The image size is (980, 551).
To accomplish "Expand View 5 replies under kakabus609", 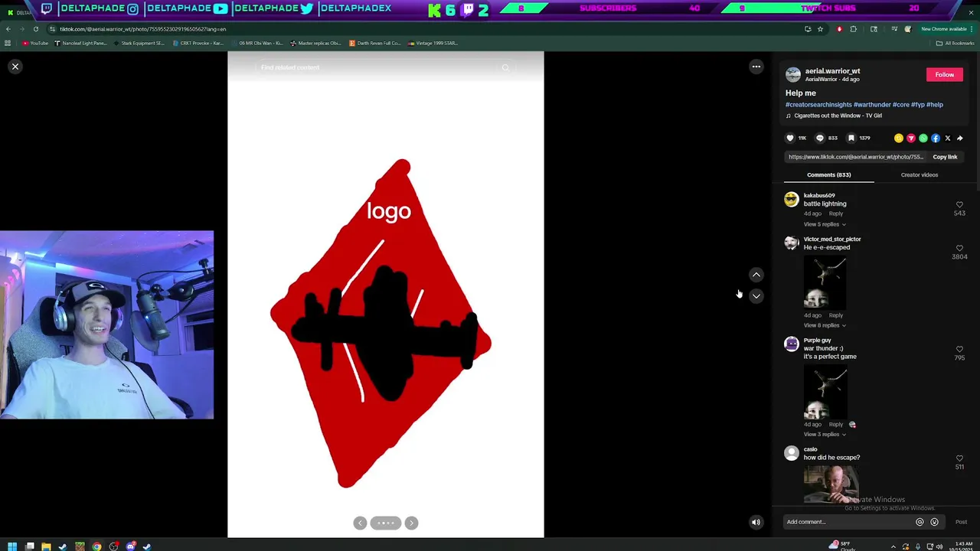I will (x=825, y=224).
